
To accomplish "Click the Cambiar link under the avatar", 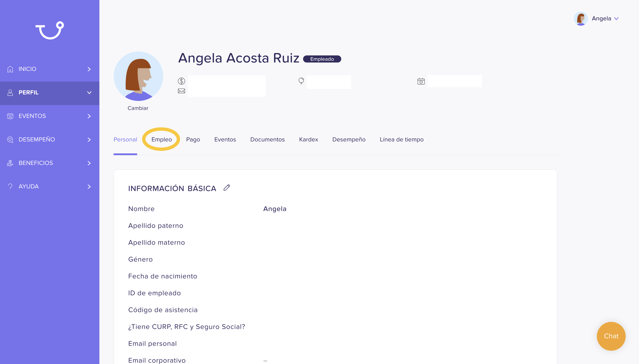I will tap(138, 108).
